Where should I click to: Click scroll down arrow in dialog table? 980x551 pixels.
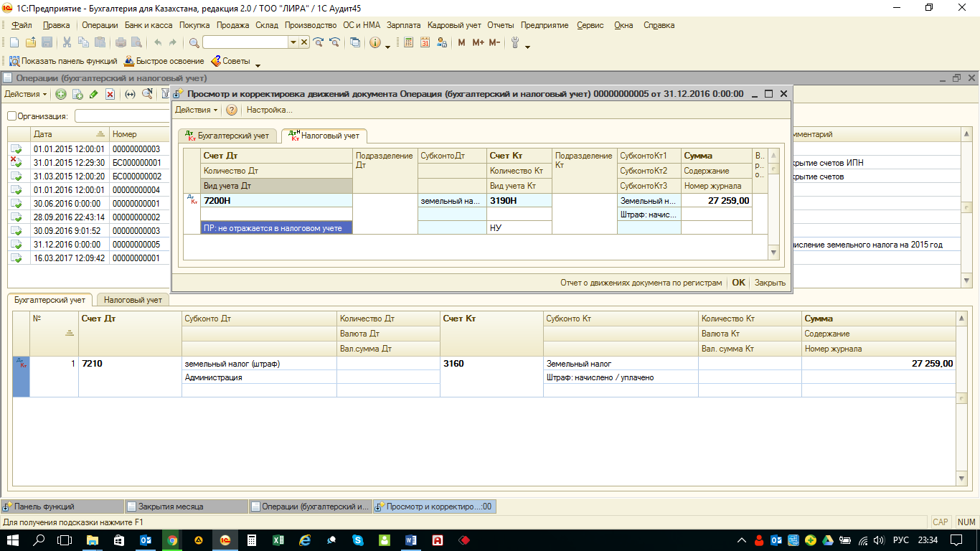[773, 253]
